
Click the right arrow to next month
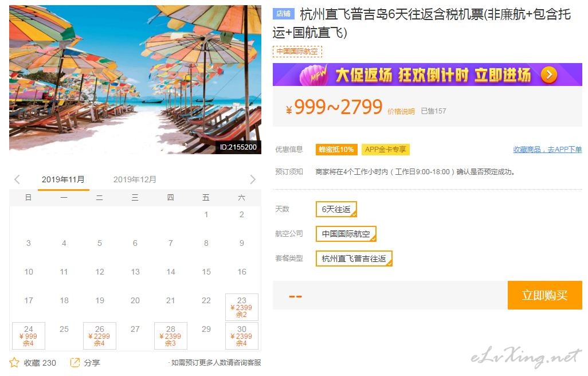point(253,179)
